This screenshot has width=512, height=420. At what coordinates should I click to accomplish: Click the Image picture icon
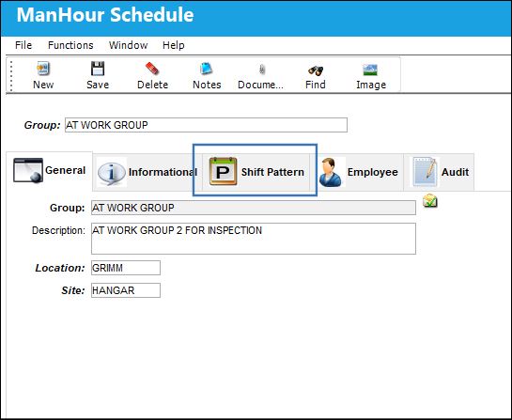(x=370, y=70)
